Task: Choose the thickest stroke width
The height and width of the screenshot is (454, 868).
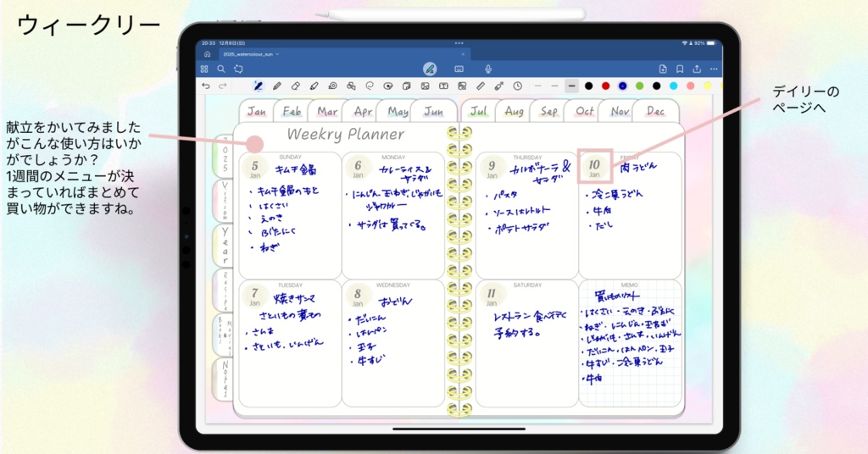Action: pyautogui.click(x=572, y=86)
